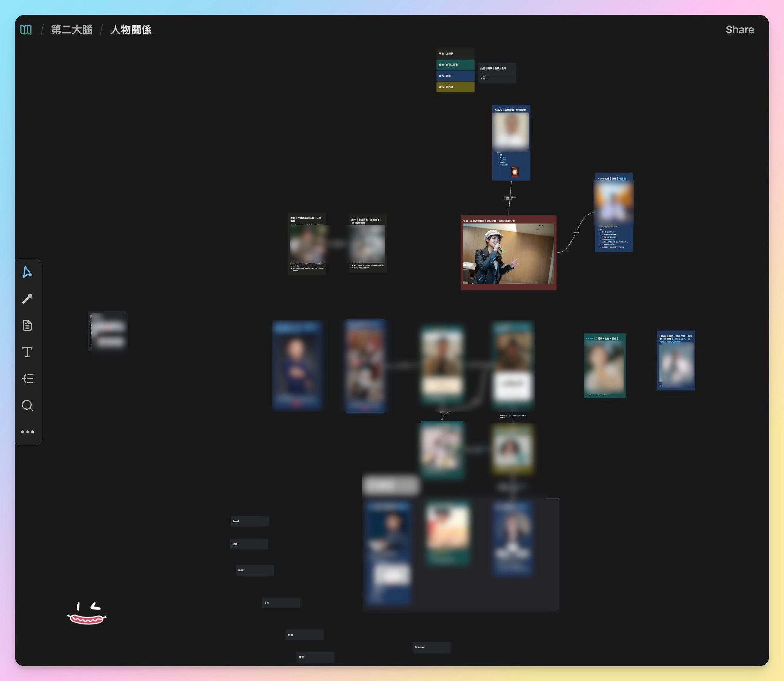Select the arrow connection tool
This screenshot has width=784, height=681.
pos(27,299)
